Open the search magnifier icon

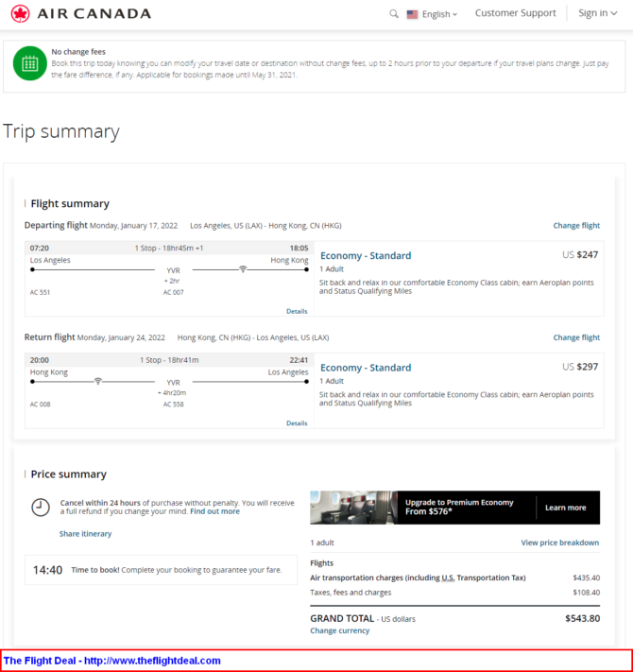point(393,14)
